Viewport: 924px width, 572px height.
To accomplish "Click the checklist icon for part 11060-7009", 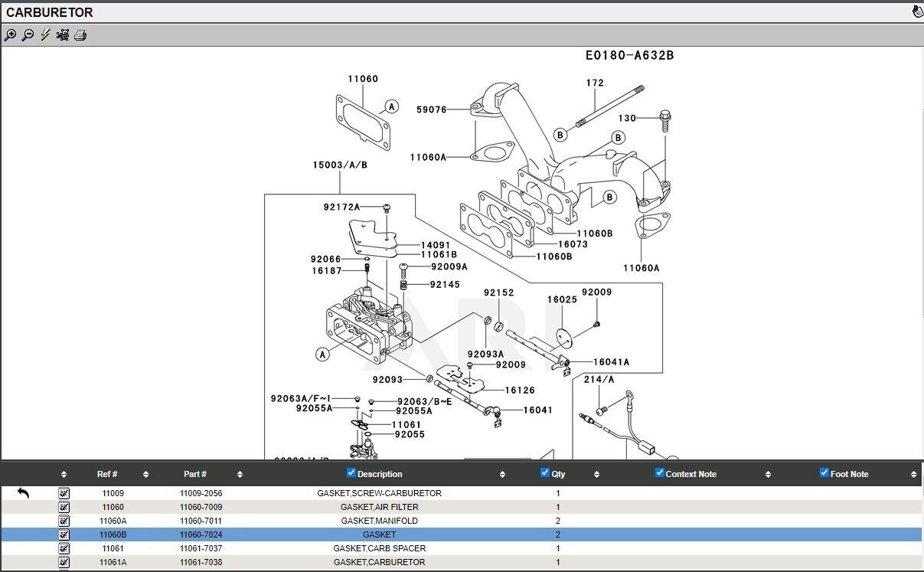I will click(x=64, y=507).
